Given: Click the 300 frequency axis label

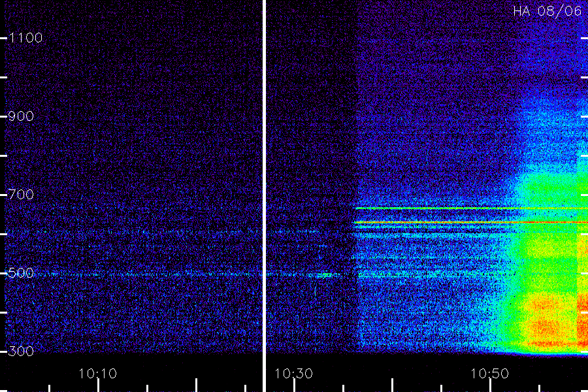Looking at the screenshot, I should (x=21, y=351).
